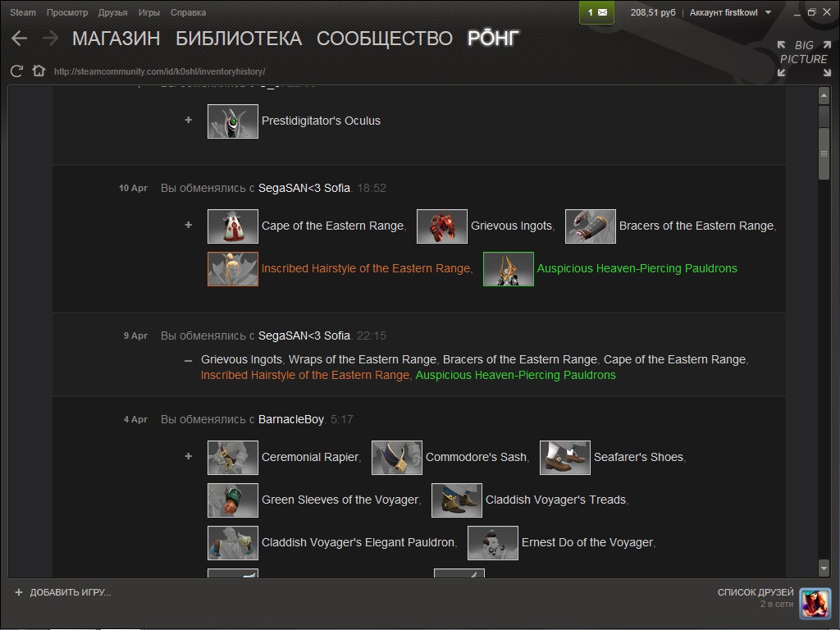840x630 pixels.
Task: Switch to the МАГАЗИН tab
Action: (x=116, y=38)
